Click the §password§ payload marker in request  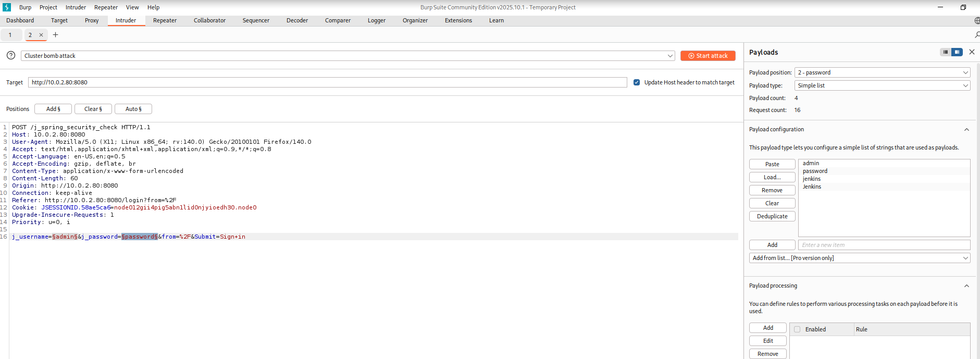[x=140, y=237]
